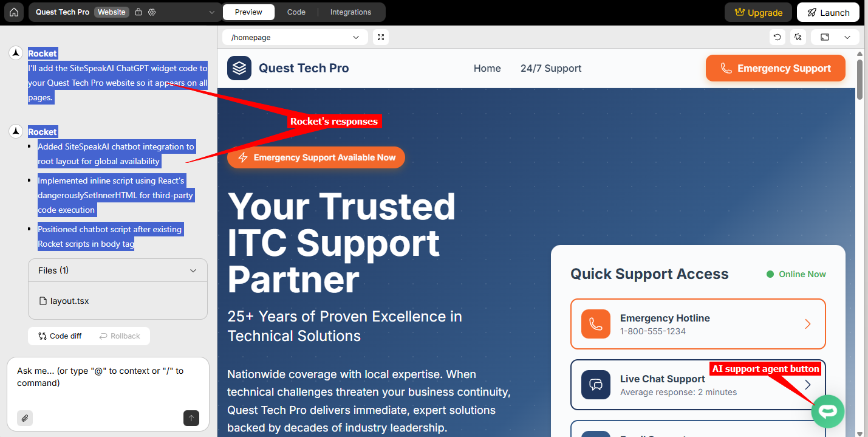Click the lock icon beside Website
The width and height of the screenshot is (868, 437).
[138, 12]
